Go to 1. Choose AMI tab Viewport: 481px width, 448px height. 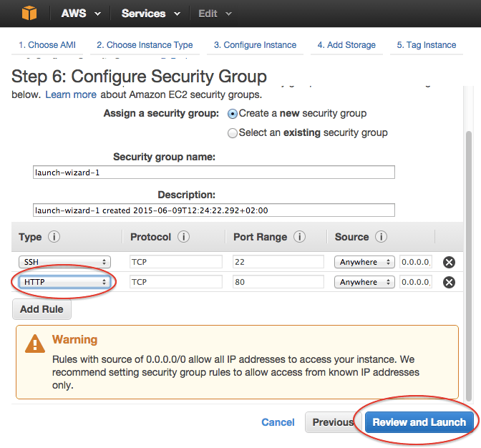coord(47,45)
